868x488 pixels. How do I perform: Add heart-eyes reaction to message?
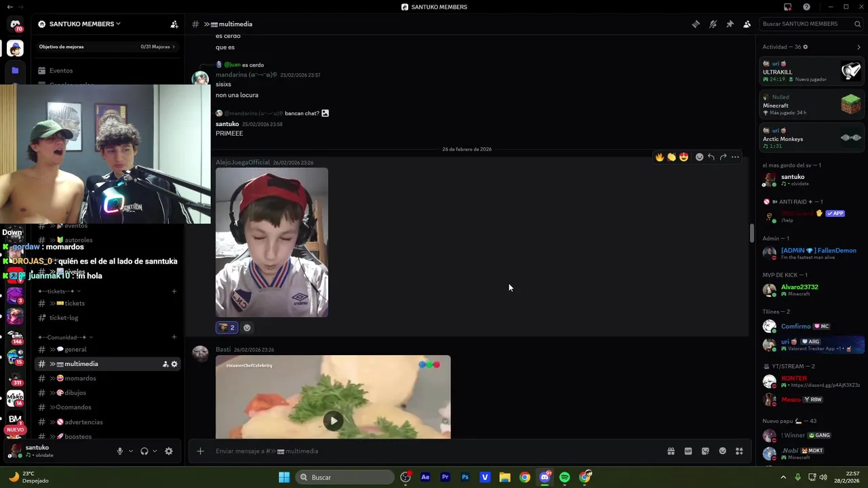pos(684,157)
